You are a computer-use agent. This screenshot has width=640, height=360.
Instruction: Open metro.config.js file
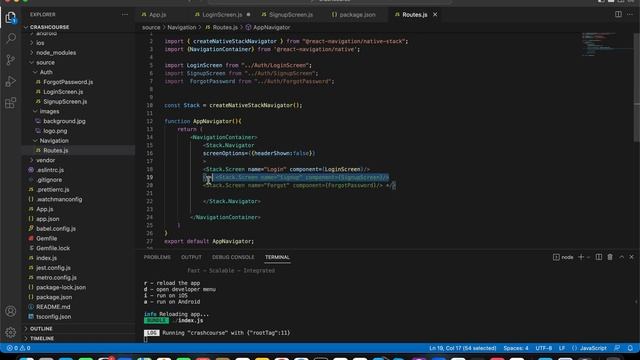56,278
